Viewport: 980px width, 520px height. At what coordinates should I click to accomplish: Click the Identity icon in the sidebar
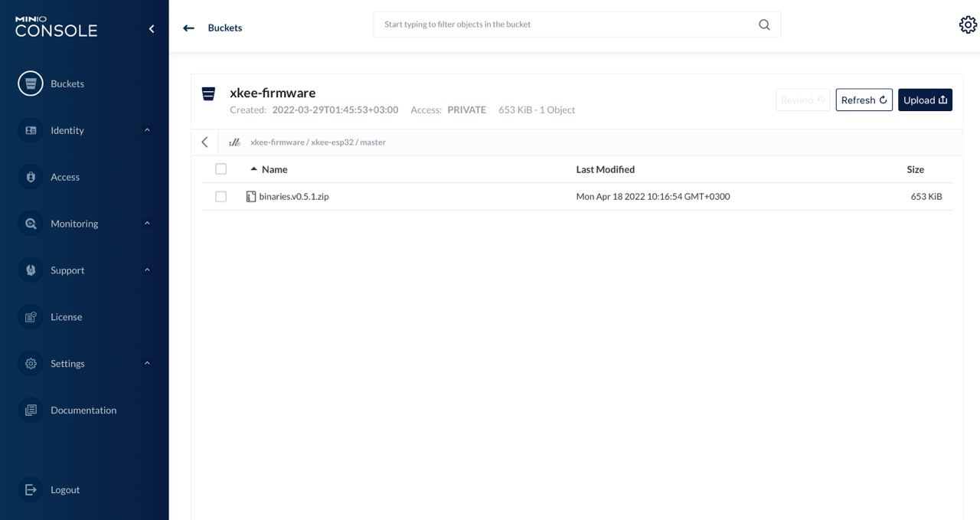point(31,130)
